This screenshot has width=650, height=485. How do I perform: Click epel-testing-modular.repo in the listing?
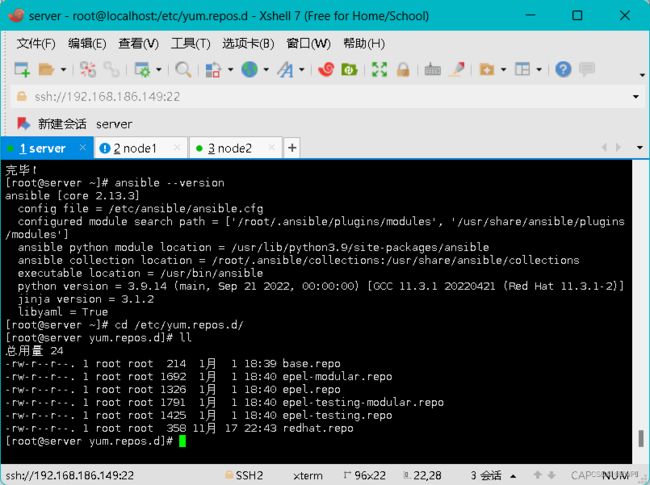point(363,402)
